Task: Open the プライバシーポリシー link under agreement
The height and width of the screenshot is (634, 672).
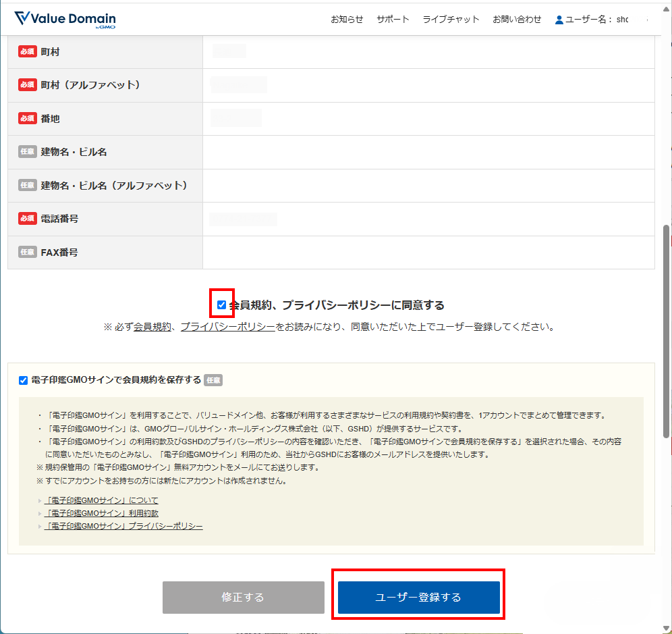Action: 227,327
